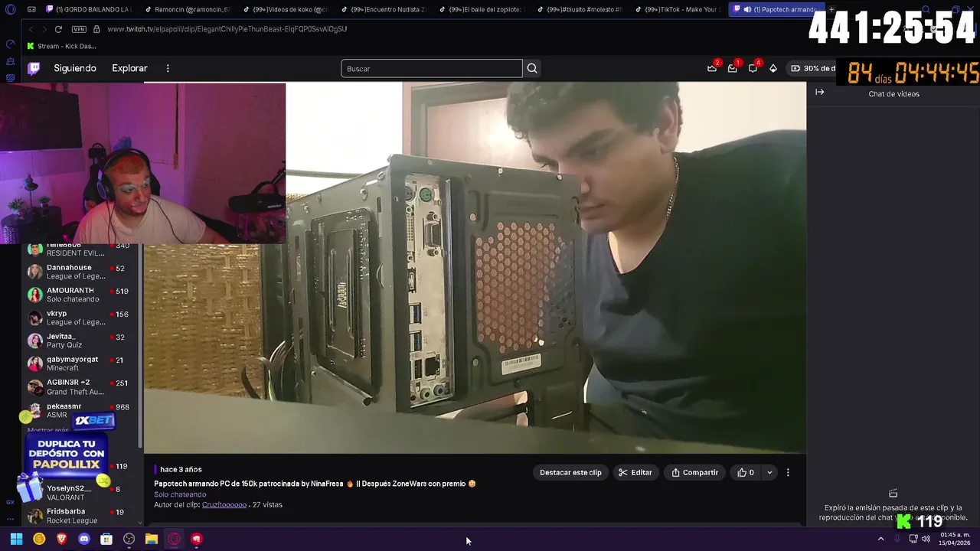980x551 pixels.
Task: Reload the page in the browser
Action: point(58,29)
